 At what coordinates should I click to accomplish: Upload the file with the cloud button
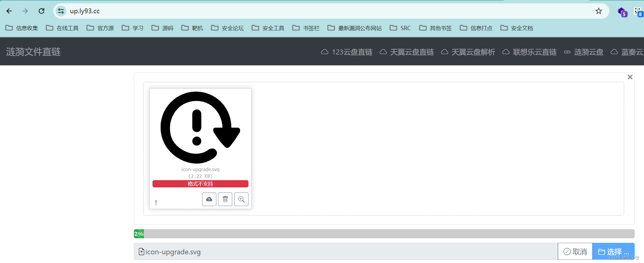[x=209, y=199]
